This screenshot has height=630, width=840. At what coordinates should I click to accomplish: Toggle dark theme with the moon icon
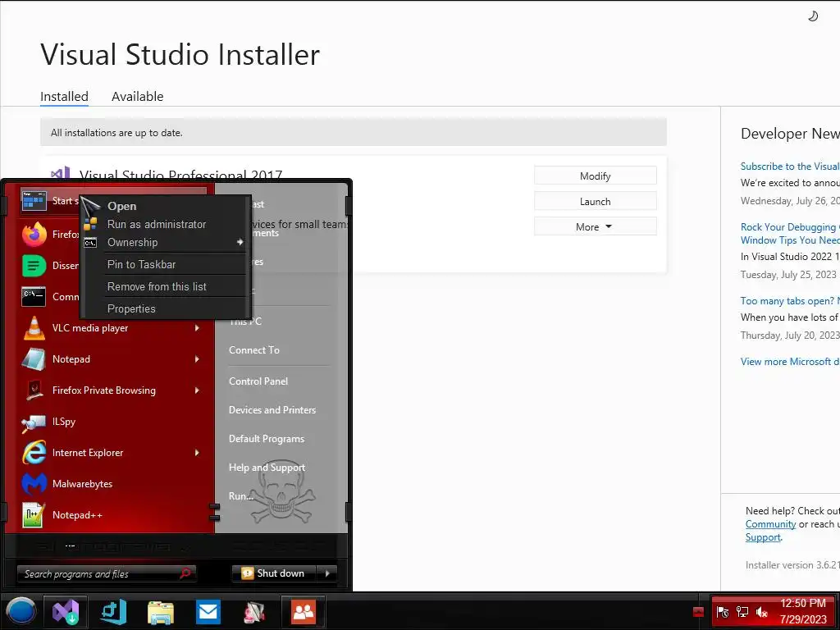pyautogui.click(x=813, y=16)
